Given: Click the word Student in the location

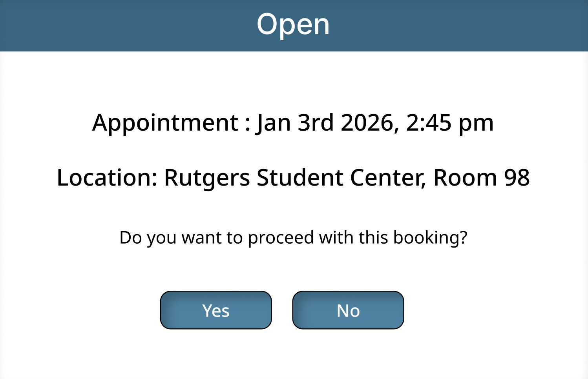Looking at the screenshot, I should [x=300, y=178].
